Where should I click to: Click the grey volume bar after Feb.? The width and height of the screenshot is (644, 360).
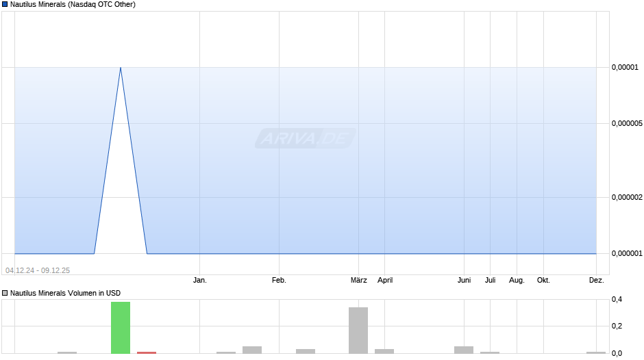pyautogui.click(x=306, y=351)
